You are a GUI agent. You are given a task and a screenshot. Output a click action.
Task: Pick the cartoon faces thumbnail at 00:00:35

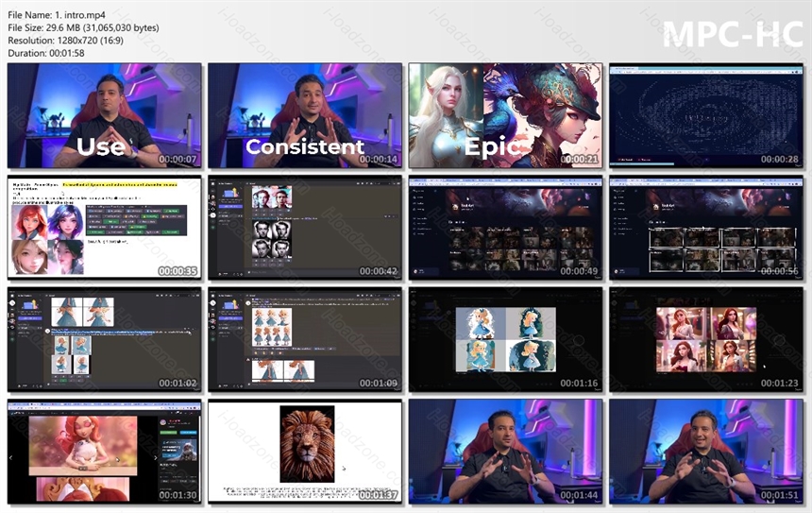[105, 228]
